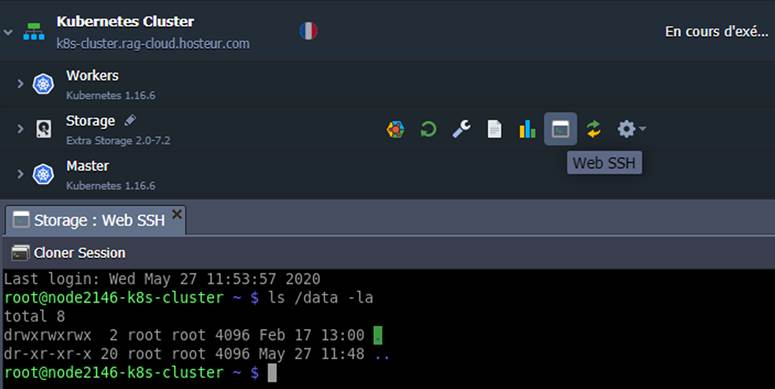Select the 'Master' row label
The height and width of the screenshot is (389, 775).
87,166
